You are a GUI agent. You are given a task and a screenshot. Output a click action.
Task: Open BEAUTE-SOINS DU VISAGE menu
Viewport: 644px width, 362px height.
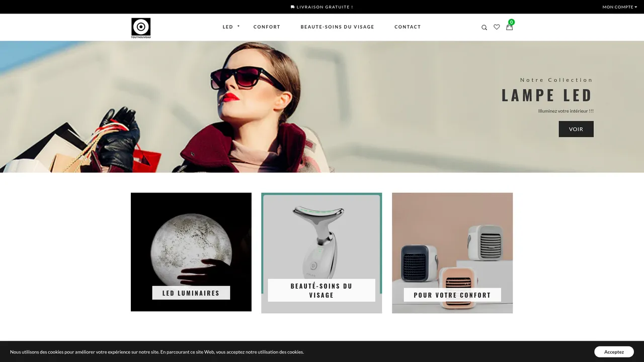(x=337, y=27)
